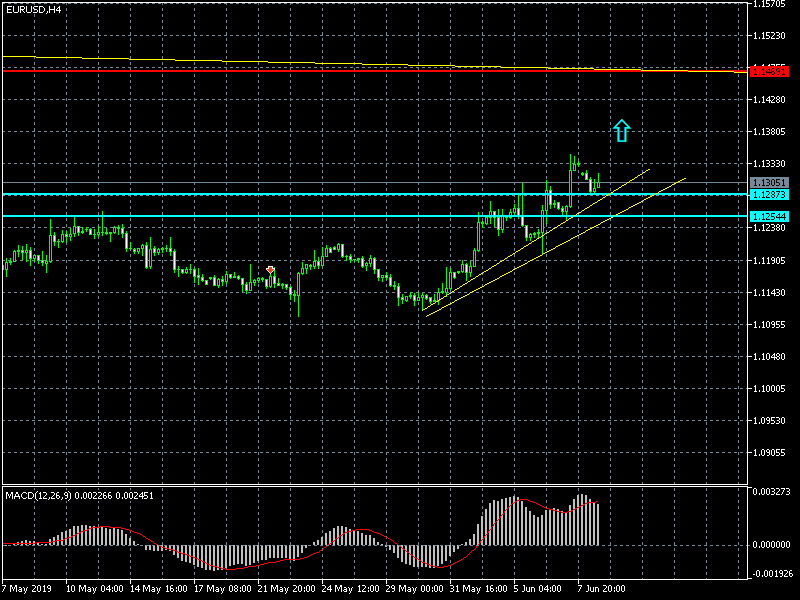Image resolution: width=800 pixels, height=600 pixels.
Task: Select the small red arrow marker near 21 May
Action: tap(270, 270)
